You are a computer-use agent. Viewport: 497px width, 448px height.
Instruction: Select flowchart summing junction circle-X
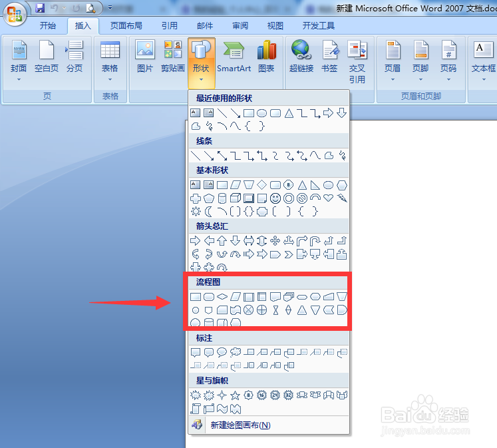click(x=249, y=310)
